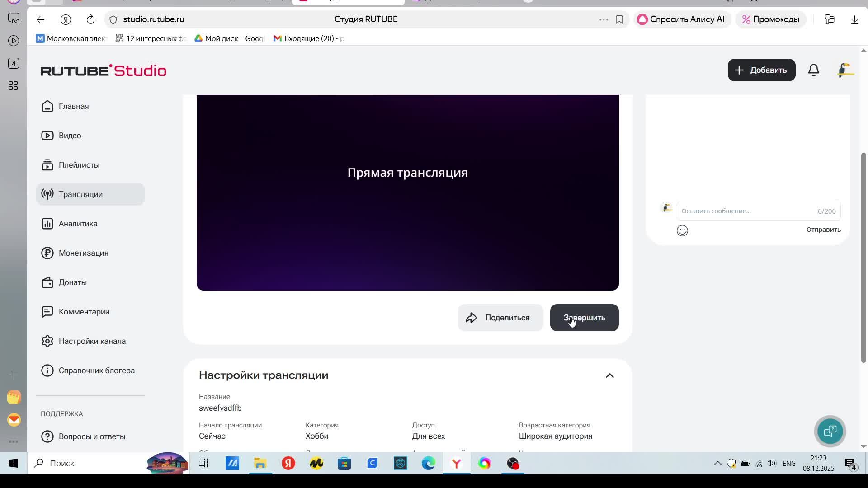
Task: Go to the Главная section
Action: click(74, 106)
